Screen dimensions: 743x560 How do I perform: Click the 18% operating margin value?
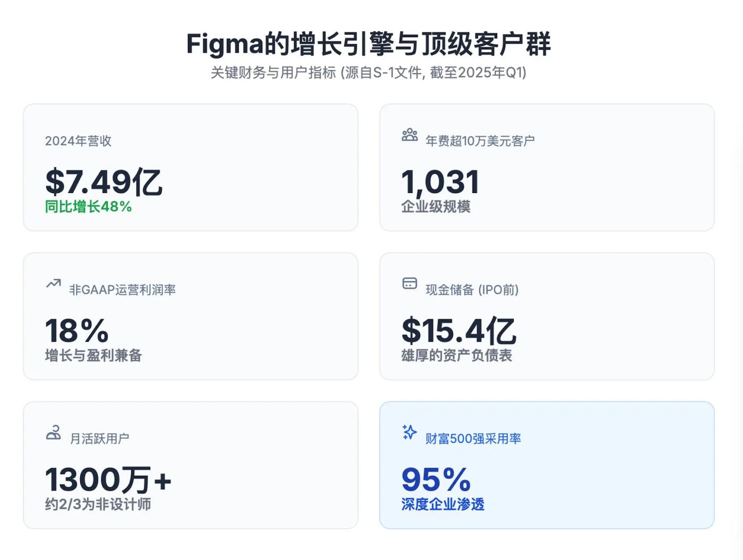(x=77, y=331)
